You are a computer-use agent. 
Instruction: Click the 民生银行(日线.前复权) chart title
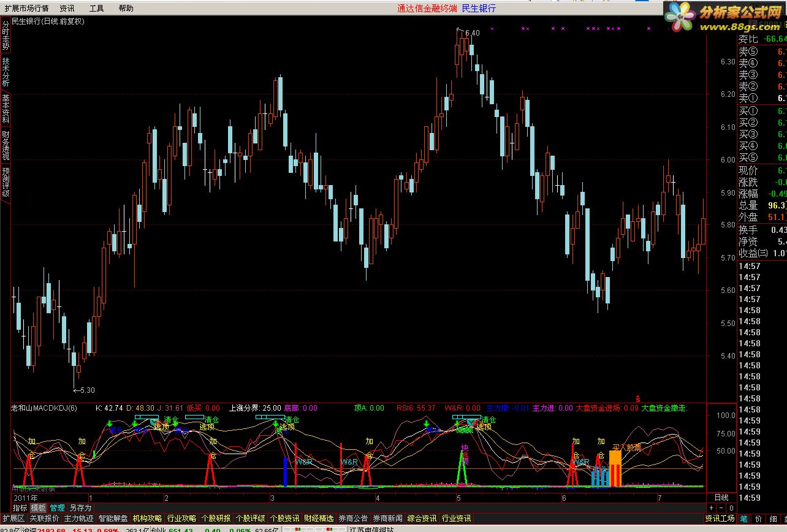pos(48,21)
